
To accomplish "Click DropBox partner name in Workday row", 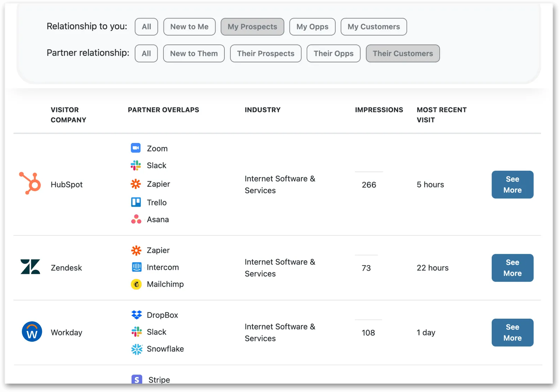I will [x=162, y=315].
